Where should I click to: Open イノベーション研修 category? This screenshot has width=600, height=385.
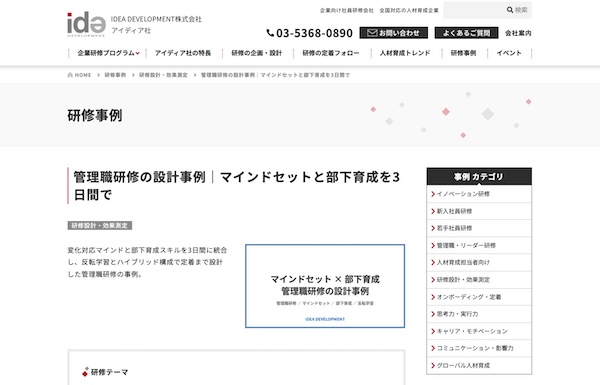point(479,194)
